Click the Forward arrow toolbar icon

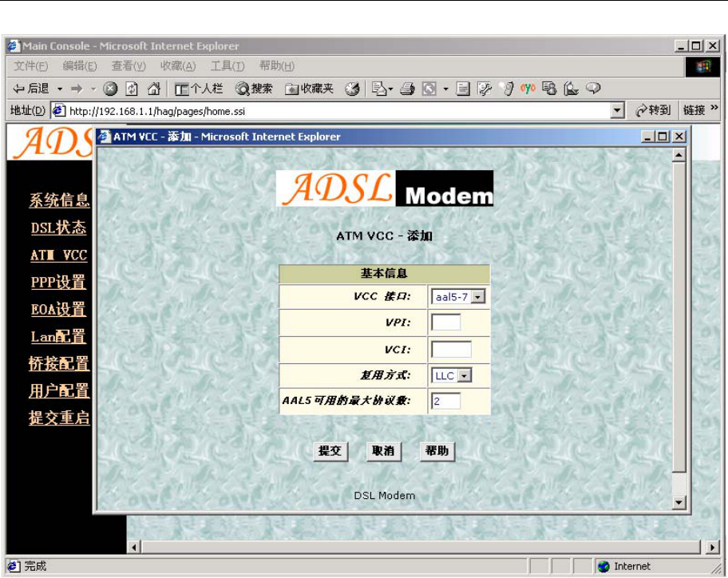coord(77,88)
